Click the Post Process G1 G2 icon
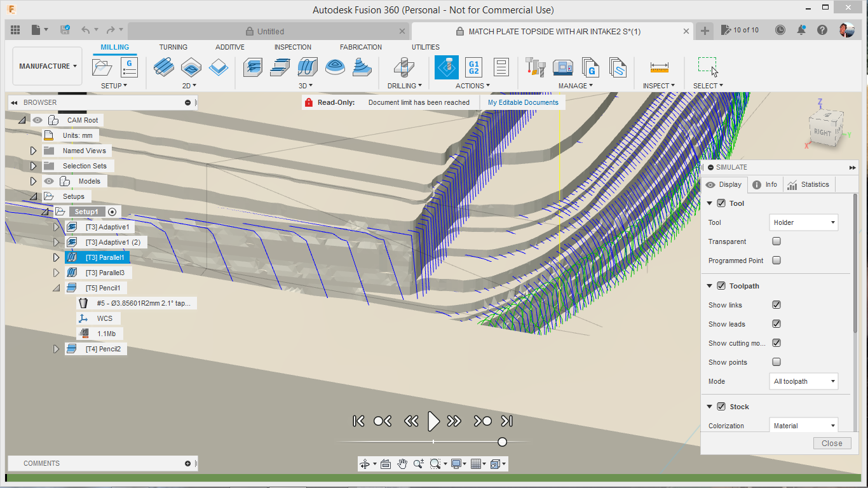Viewport: 868px width, 488px height. (x=473, y=67)
